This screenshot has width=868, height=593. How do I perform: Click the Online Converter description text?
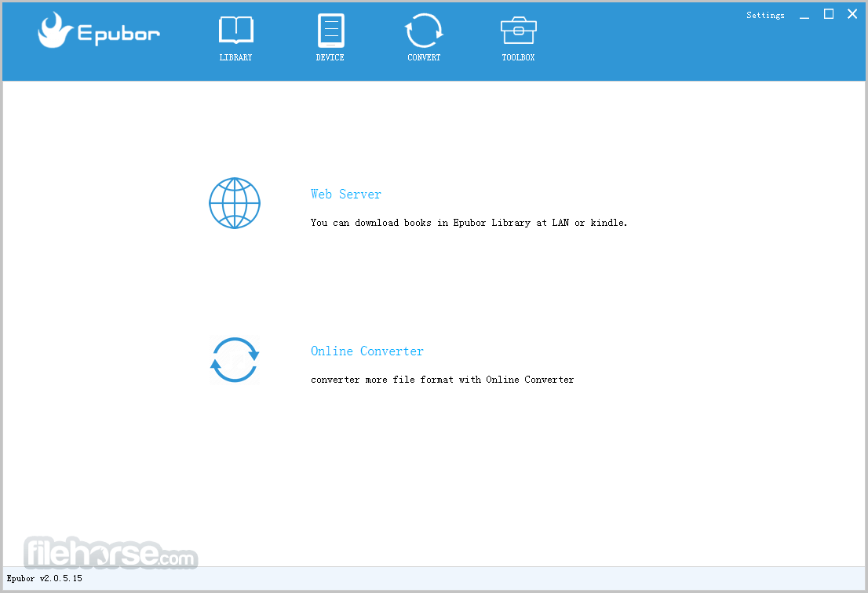[443, 380]
